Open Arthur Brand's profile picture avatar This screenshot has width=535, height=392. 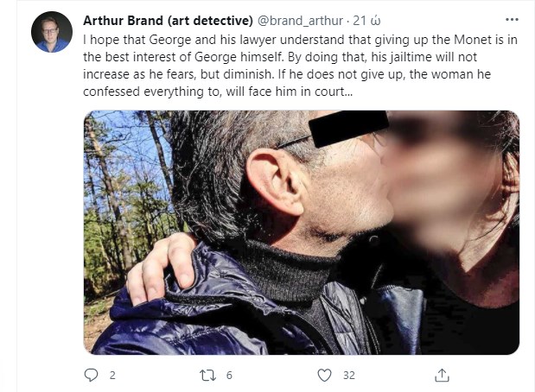tap(52, 32)
